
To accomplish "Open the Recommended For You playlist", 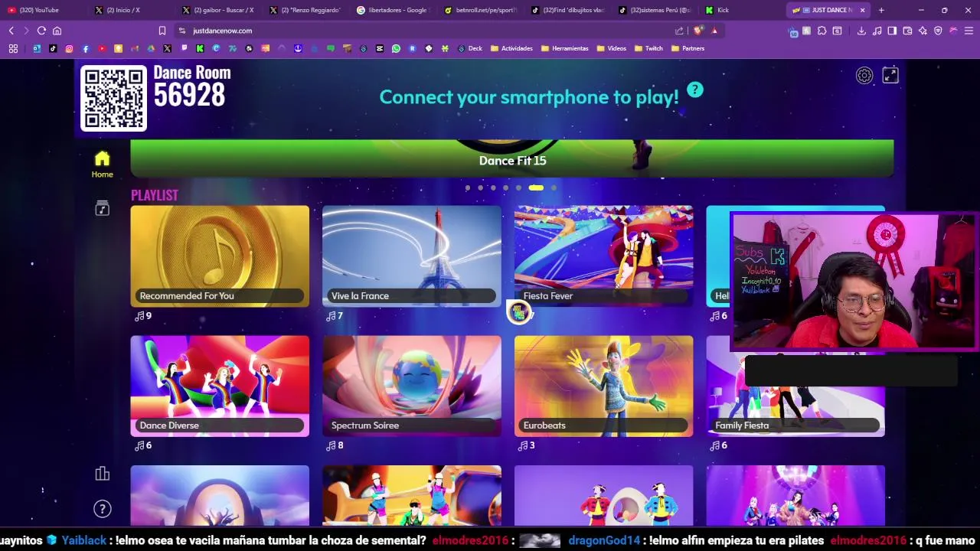I will click(220, 256).
